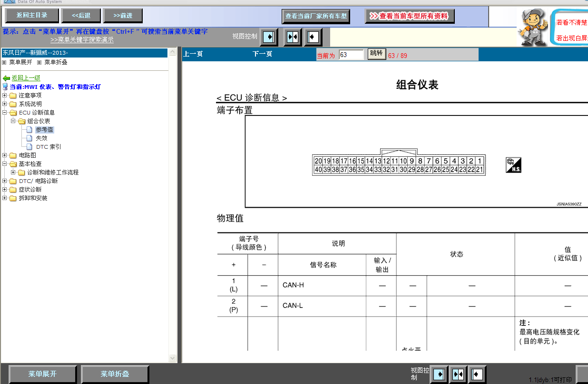Click the 63 / 89 page counter
This screenshot has width=588, height=384.
(398, 56)
